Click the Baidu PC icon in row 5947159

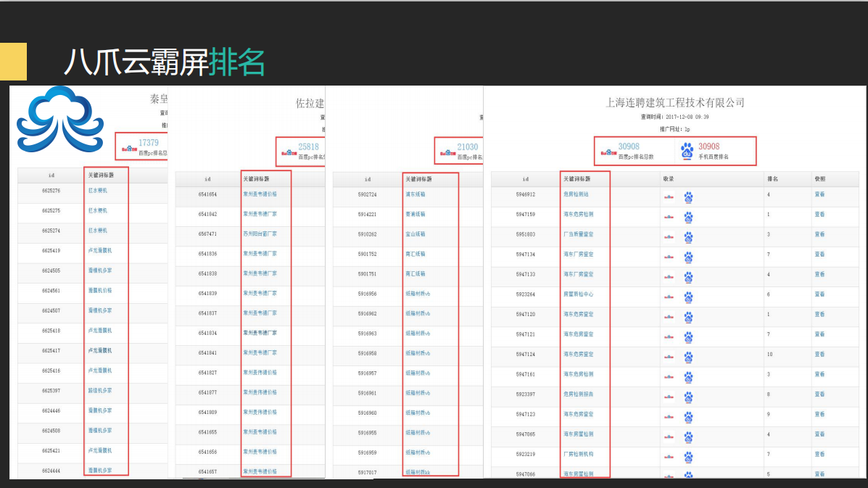click(x=669, y=217)
